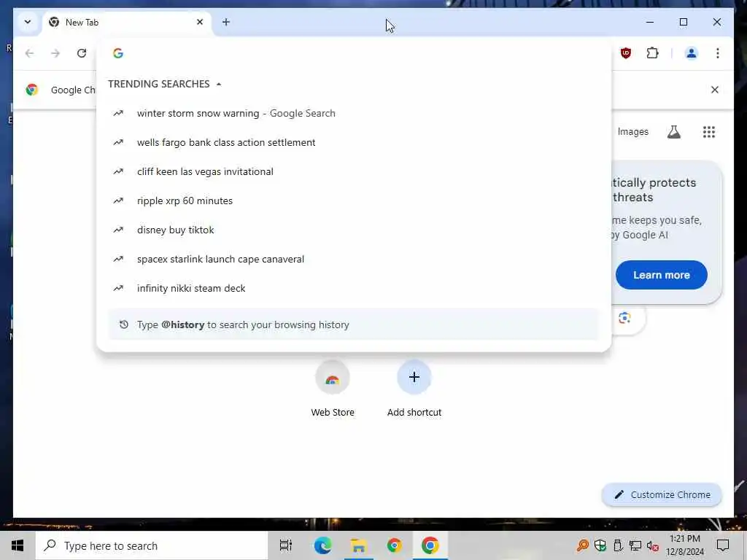Focus the omnibox address field
The image size is (747, 560).
pyautogui.click(x=354, y=52)
